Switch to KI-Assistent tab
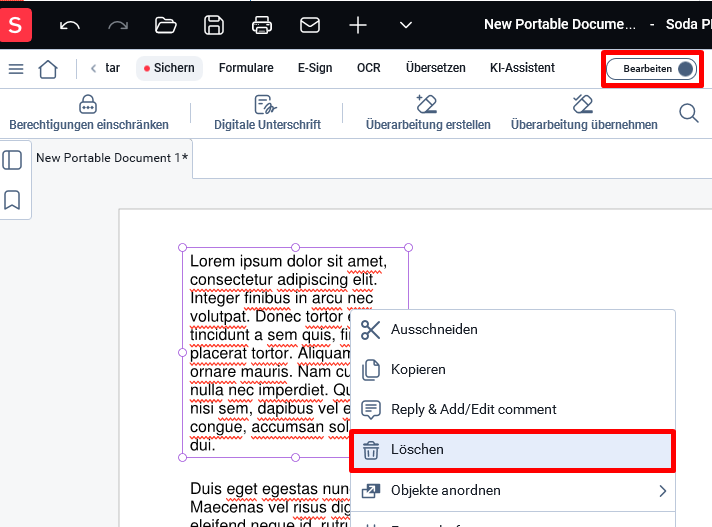The width and height of the screenshot is (712, 527). click(x=522, y=68)
